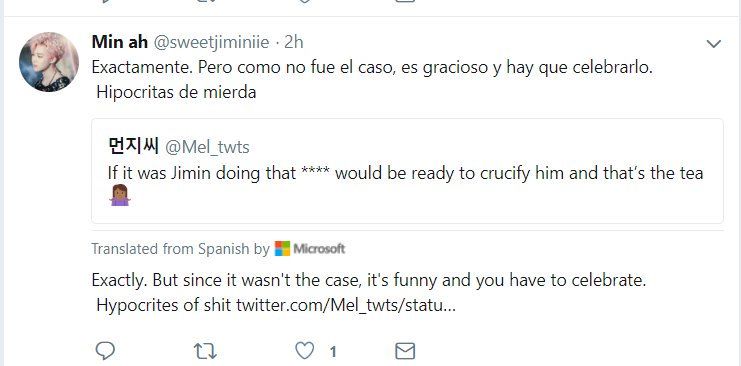Open the tweet permalink via 2h timestamp
The width and height of the screenshot is (741, 366).
[x=293, y=43]
